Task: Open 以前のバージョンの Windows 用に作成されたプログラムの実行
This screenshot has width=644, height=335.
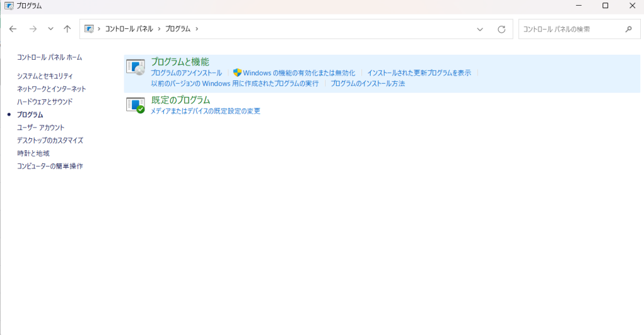Action: point(234,84)
